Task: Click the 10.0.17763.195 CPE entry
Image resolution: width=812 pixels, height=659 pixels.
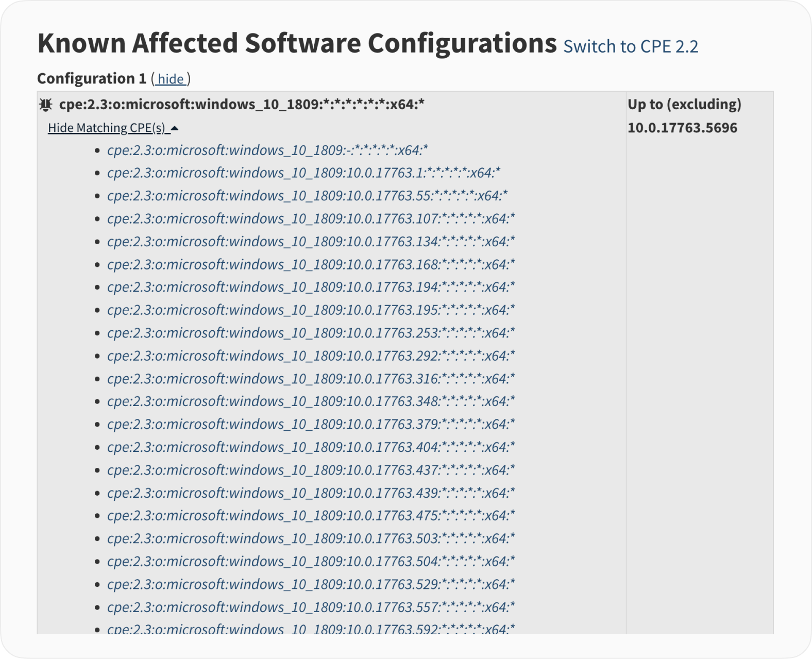Action: point(311,310)
